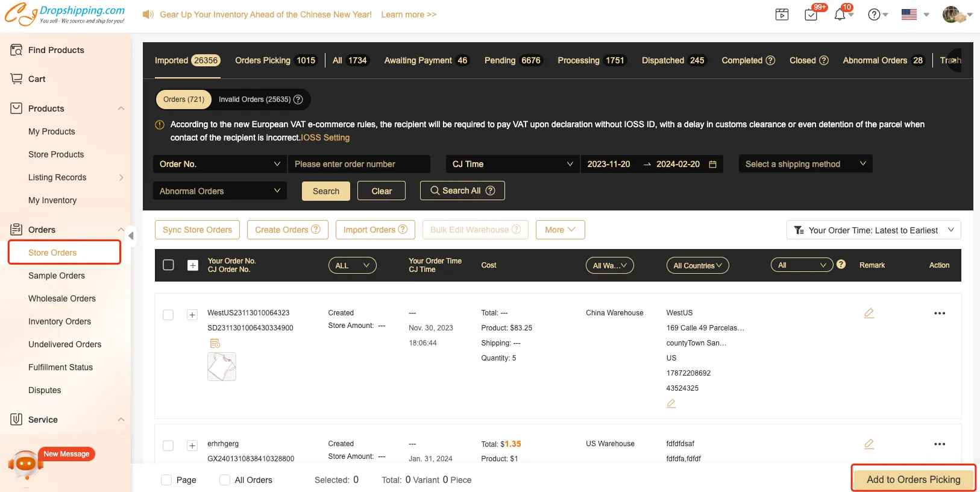Expand the All Countries filter dropdown
The height and width of the screenshot is (492, 980).
(x=697, y=265)
